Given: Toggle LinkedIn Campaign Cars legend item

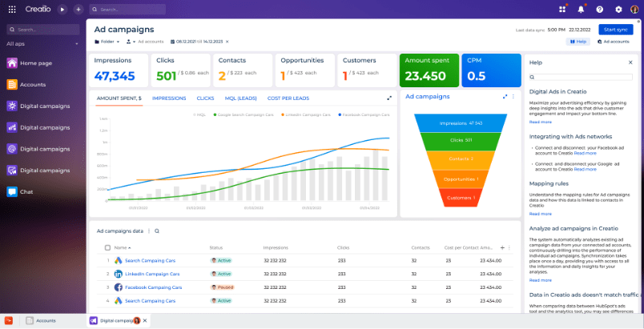Looking at the screenshot, I should 306,114.
